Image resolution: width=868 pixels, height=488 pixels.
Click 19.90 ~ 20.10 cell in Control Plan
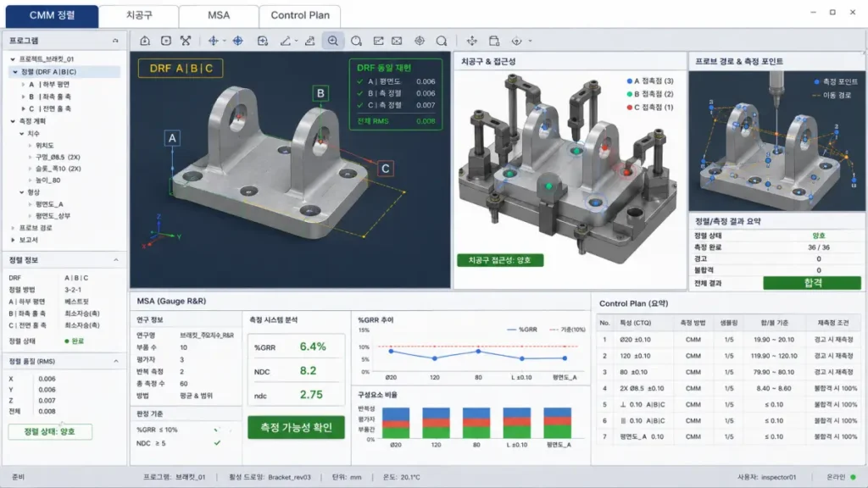[x=774, y=340]
